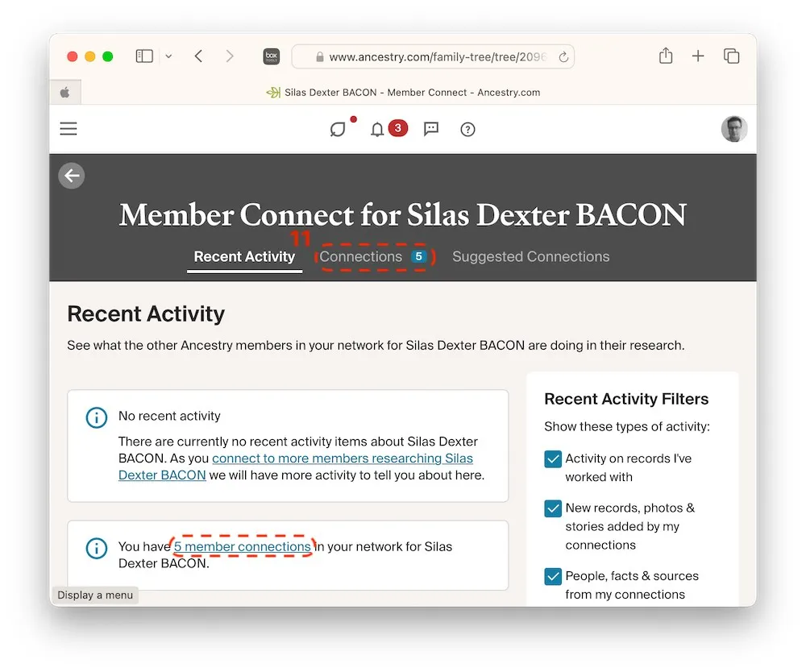806x672 pixels.
Task: Open the Ancestry hamburger menu
Action: pos(69,128)
